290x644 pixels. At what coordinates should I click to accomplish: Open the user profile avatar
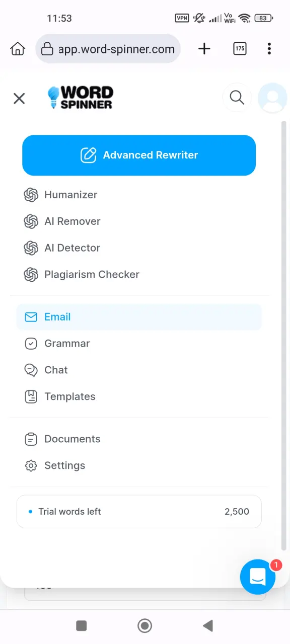click(272, 97)
